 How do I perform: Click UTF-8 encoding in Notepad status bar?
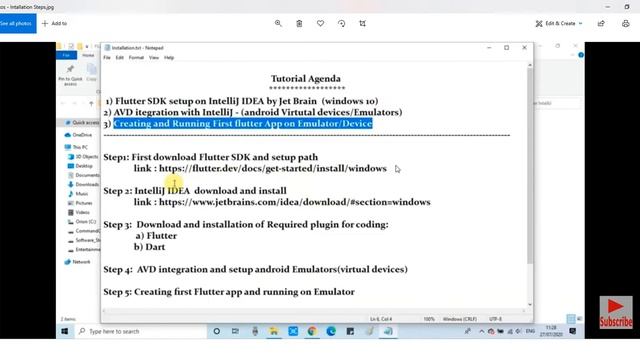tap(496, 319)
